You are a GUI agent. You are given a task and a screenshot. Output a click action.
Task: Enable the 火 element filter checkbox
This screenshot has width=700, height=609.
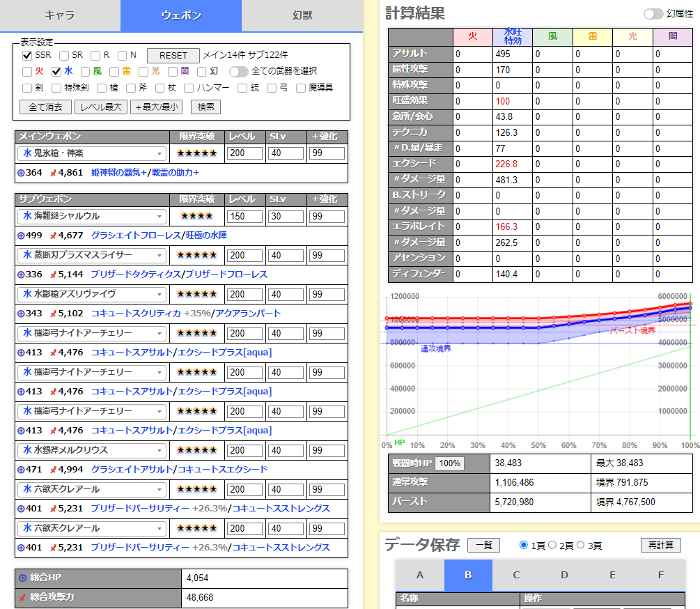(x=27, y=71)
